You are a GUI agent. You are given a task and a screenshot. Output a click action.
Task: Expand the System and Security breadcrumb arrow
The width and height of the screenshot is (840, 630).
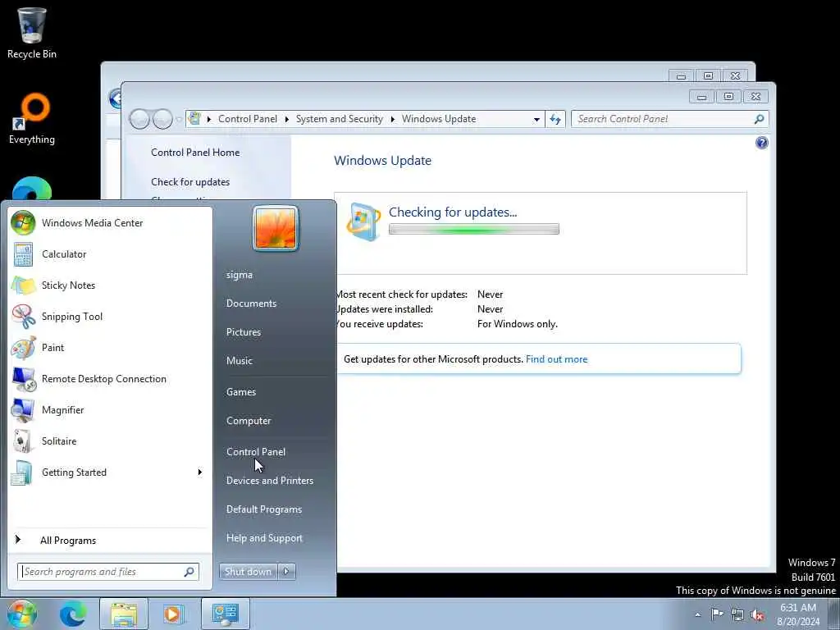click(x=392, y=119)
